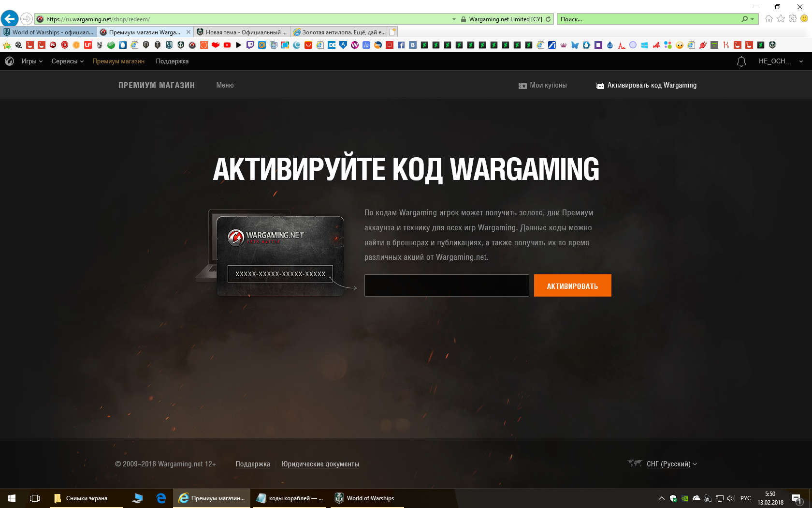Switch to the Золотая антилопа browser tab
Image resolution: width=812 pixels, height=508 pixels.
pyautogui.click(x=339, y=32)
